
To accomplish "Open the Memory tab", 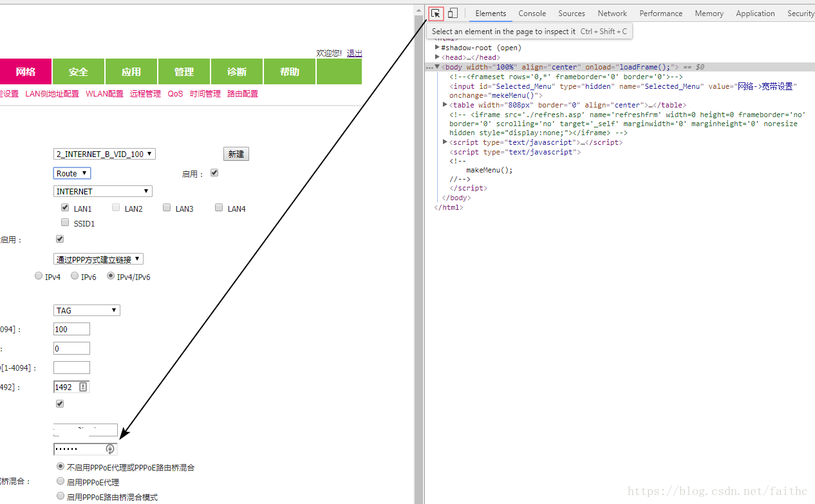I will pos(709,13).
